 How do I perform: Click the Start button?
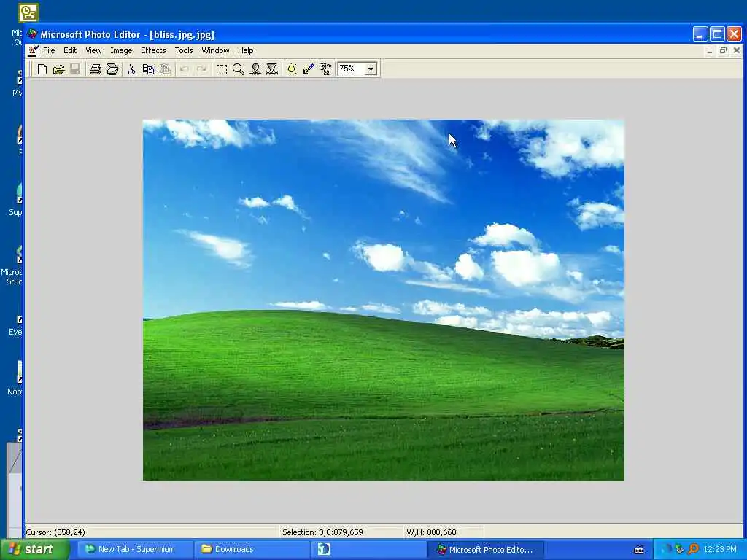click(x=35, y=550)
